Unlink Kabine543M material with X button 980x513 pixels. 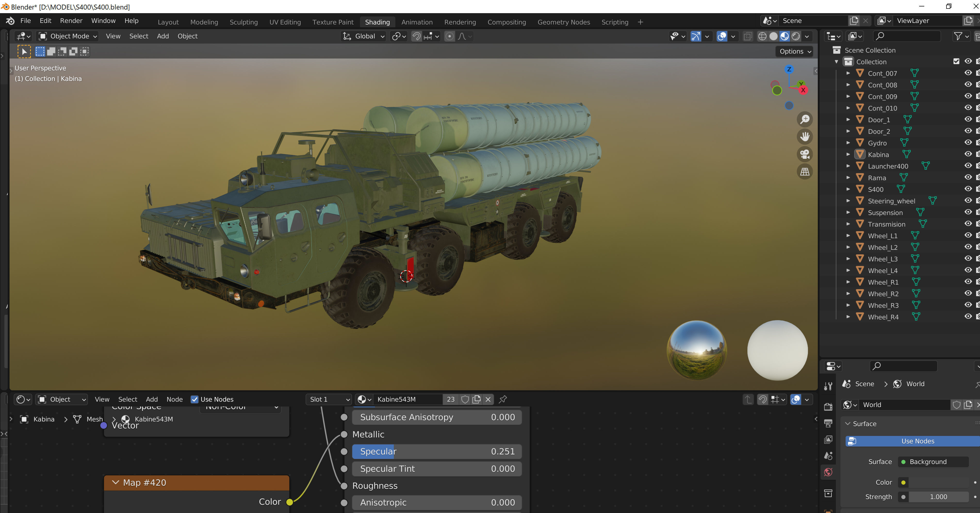(x=488, y=399)
